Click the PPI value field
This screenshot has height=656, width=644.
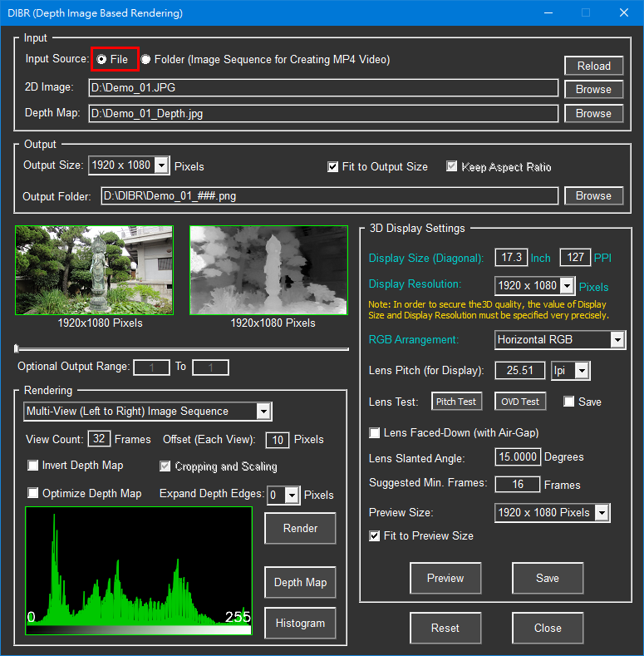[x=575, y=257]
